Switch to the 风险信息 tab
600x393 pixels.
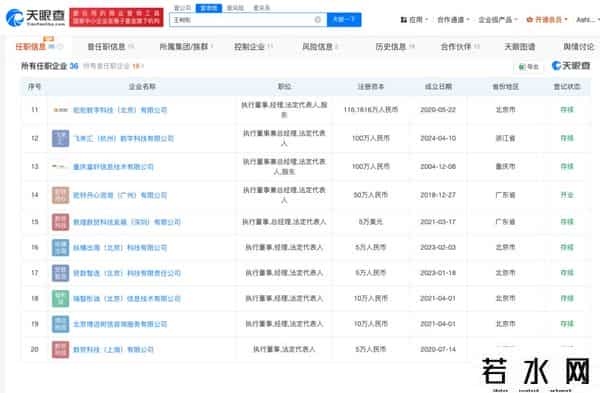tap(321, 47)
